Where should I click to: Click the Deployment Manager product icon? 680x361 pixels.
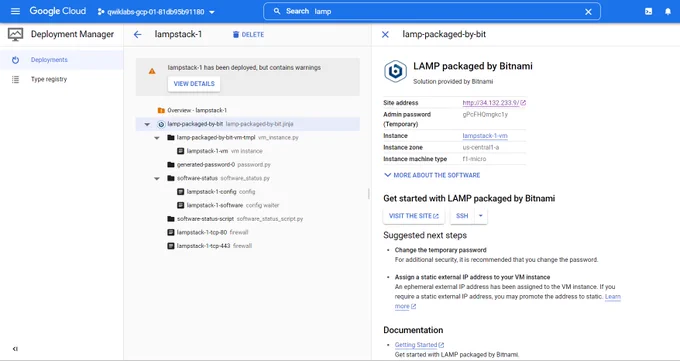(16, 34)
